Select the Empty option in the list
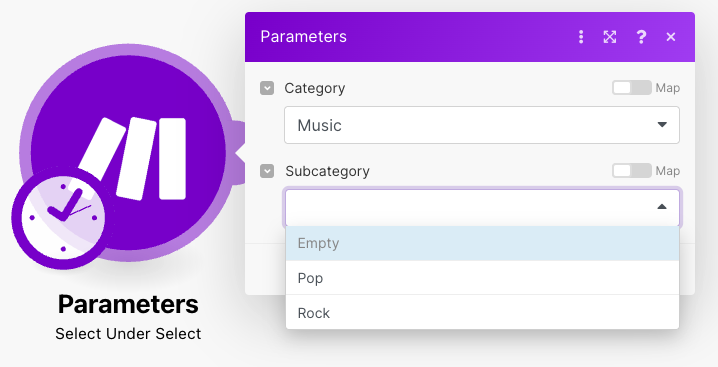This screenshot has height=367, width=718. point(482,243)
